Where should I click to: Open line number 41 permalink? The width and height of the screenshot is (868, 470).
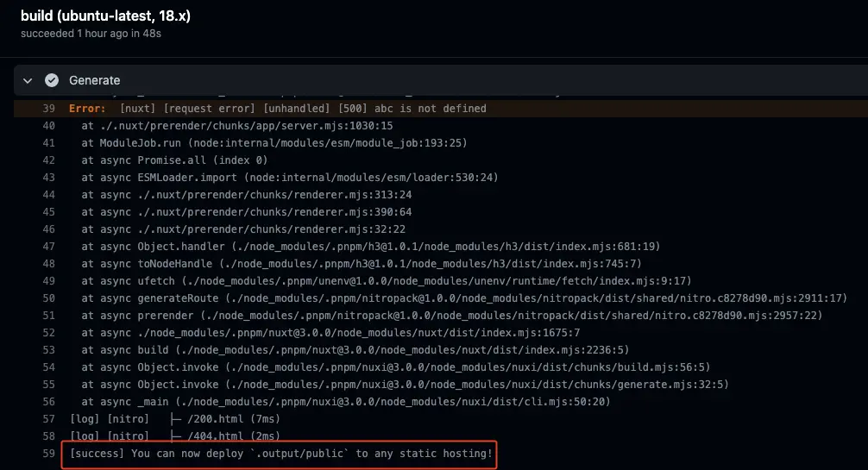pos(48,143)
